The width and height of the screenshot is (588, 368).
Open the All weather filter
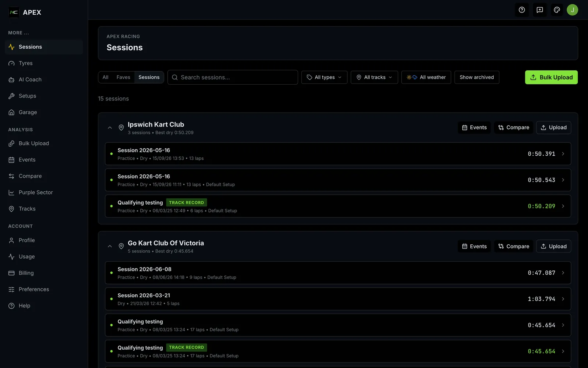[426, 77]
